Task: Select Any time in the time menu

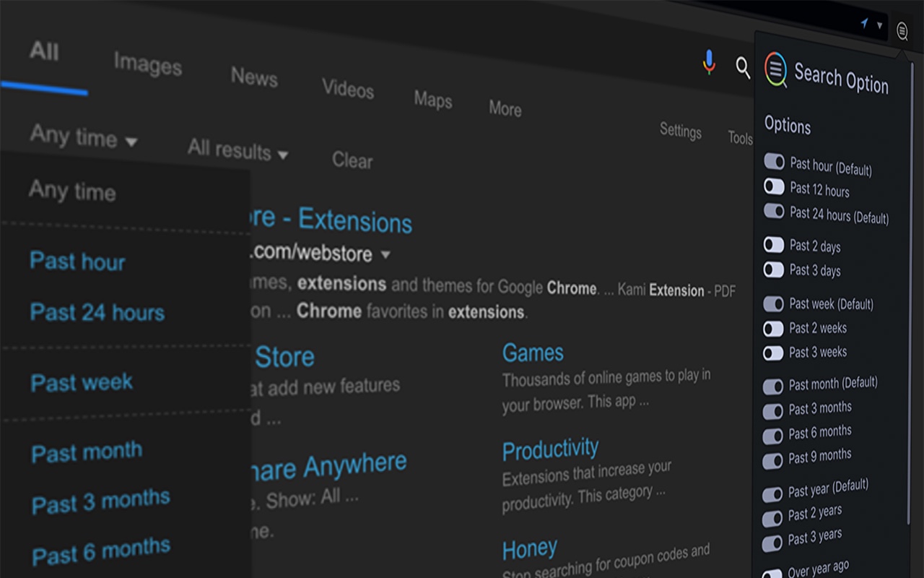Action: pyautogui.click(x=72, y=191)
